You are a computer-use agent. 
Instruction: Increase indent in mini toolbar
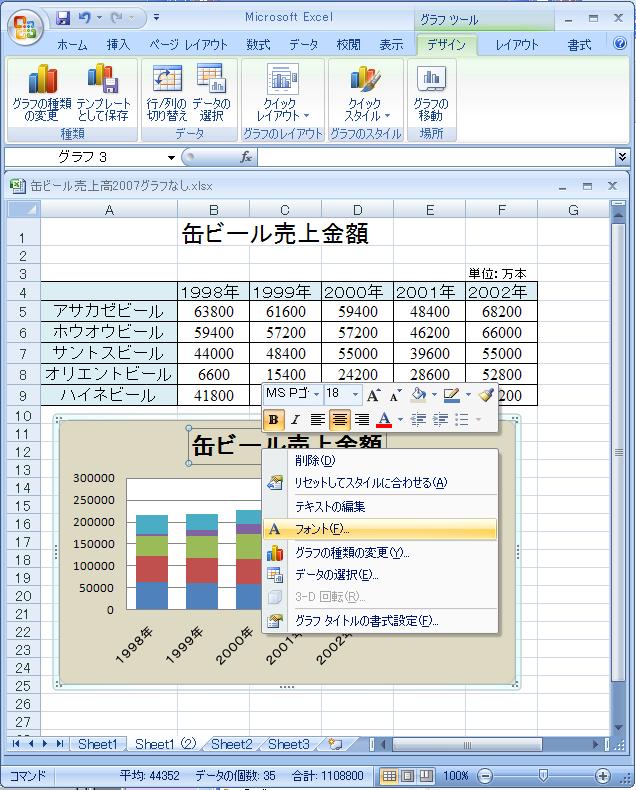[440, 419]
